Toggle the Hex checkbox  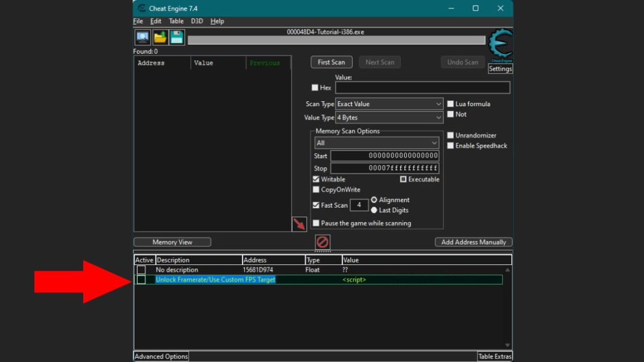(315, 87)
